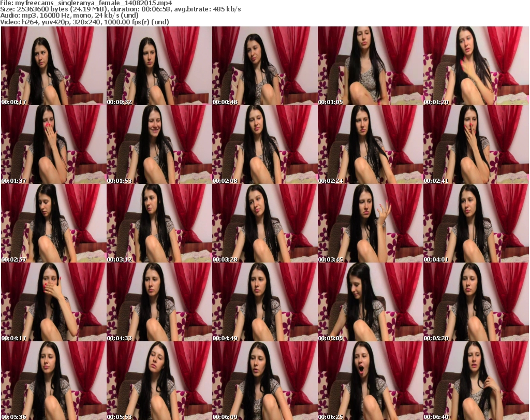The height and width of the screenshot is (420, 530).
Task: Choose the frame stamped 00:05:20
Action: pos(476,302)
